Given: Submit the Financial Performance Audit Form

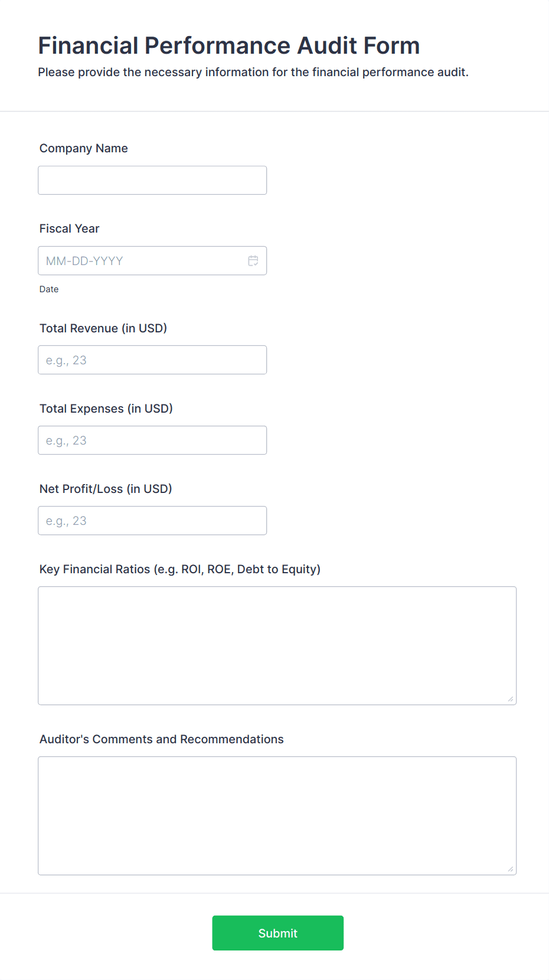Looking at the screenshot, I should click(x=277, y=933).
